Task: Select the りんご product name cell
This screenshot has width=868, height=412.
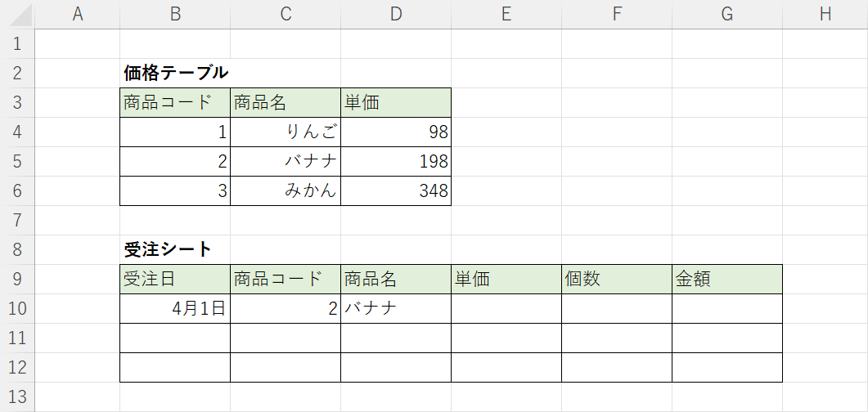Action: point(286,132)
